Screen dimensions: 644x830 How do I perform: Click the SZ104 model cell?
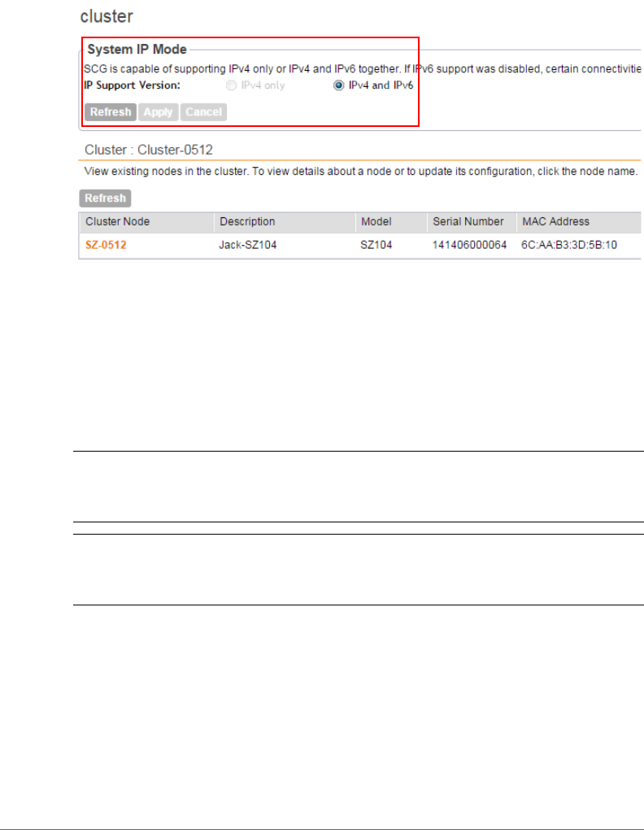tap(376, 245)
